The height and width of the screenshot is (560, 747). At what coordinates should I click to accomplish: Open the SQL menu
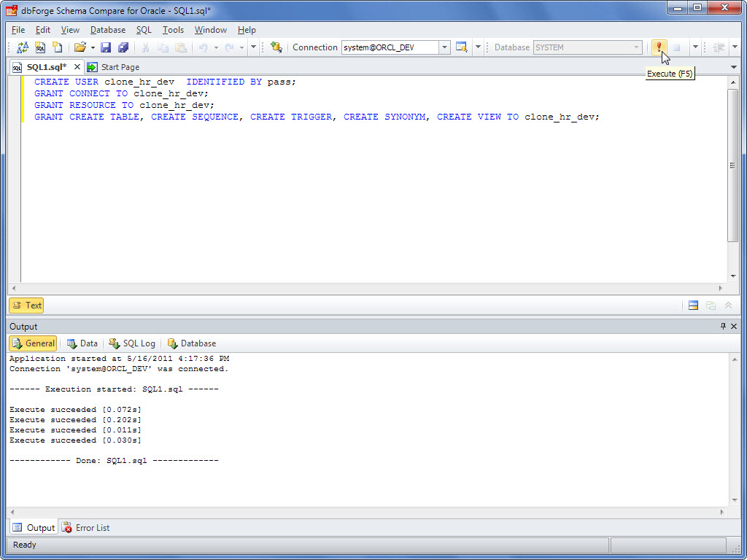pos(144,30)
